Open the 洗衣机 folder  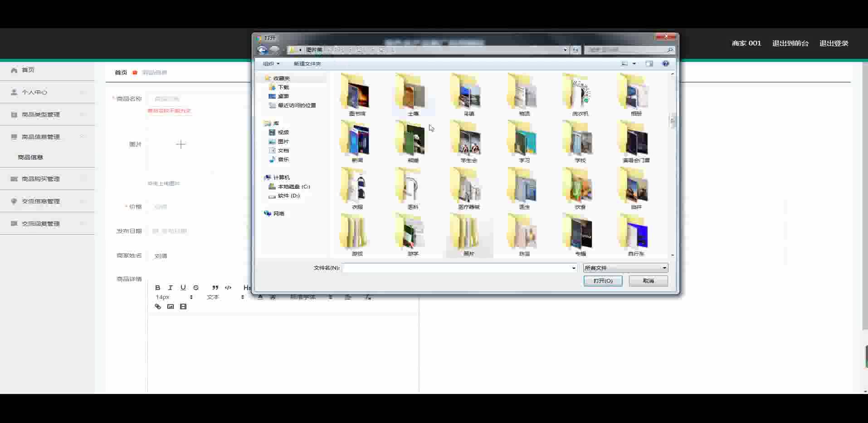pos(580,95)
